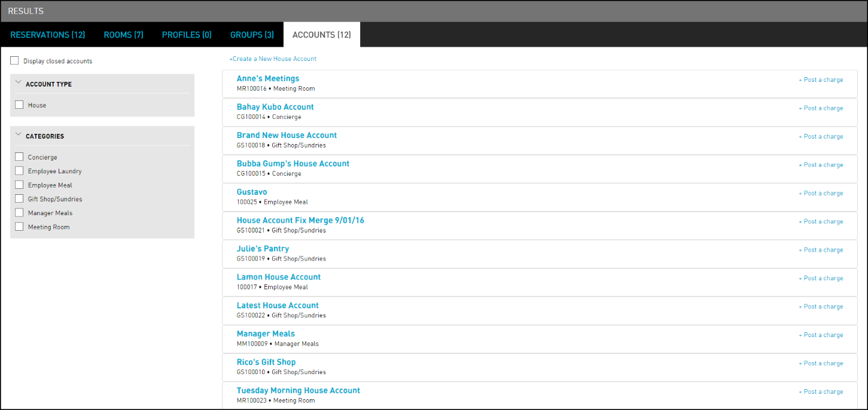This screenshot has width=868, height=410.
Task: Open the Latest House Account
Action: tap(278, 305)
